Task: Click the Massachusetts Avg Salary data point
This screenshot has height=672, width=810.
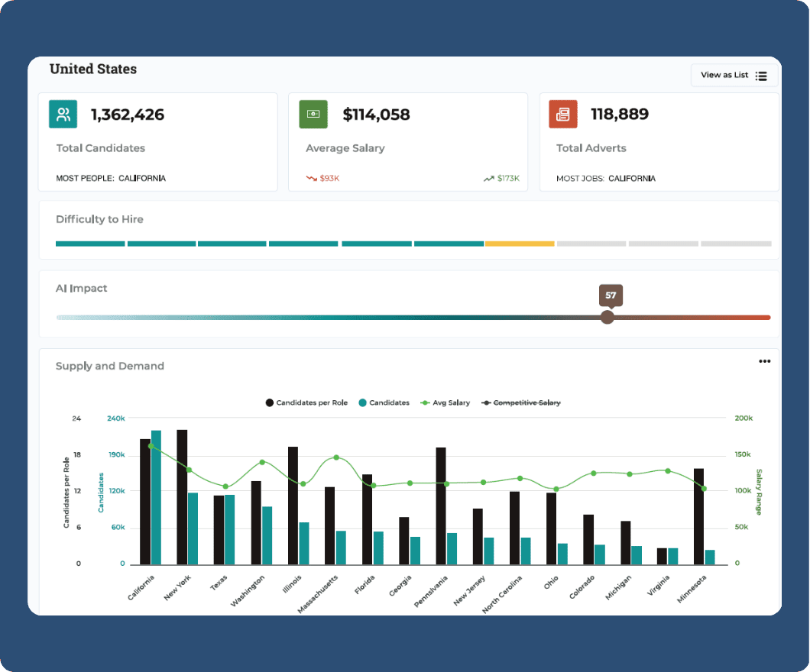Action: click(336, 457)
